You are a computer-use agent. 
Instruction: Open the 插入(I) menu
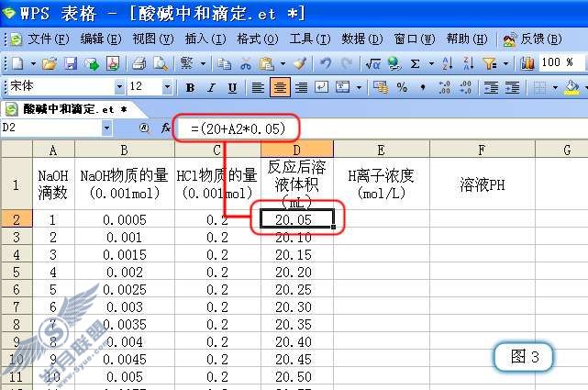pos(205,39)
